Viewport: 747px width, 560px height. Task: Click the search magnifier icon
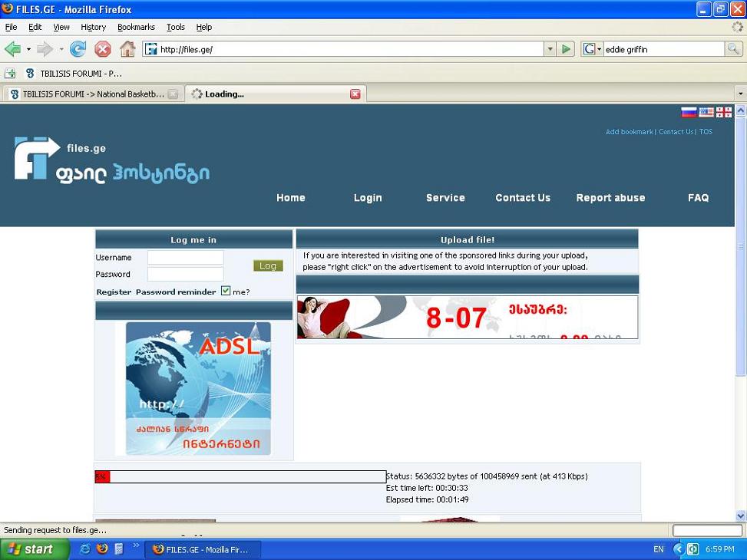point(733,48)
